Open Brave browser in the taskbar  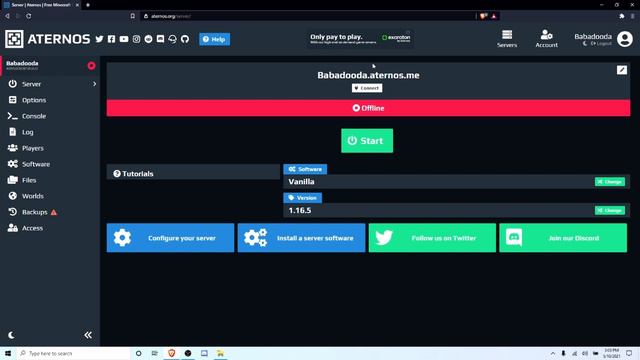tap(171, 353)
